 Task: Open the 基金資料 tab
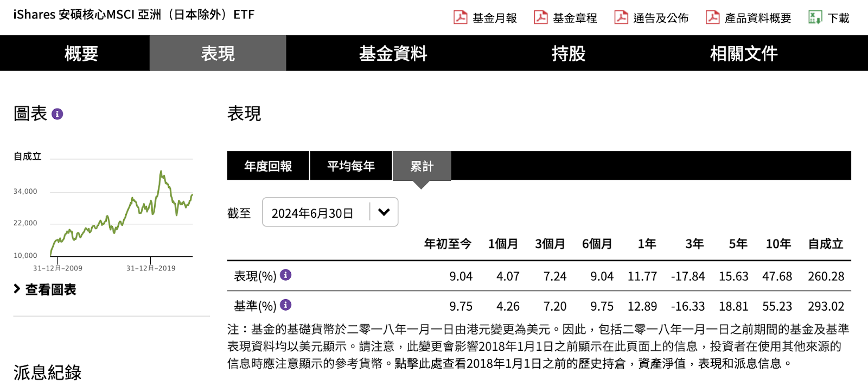pyautogui.click(x=393, y=53)
